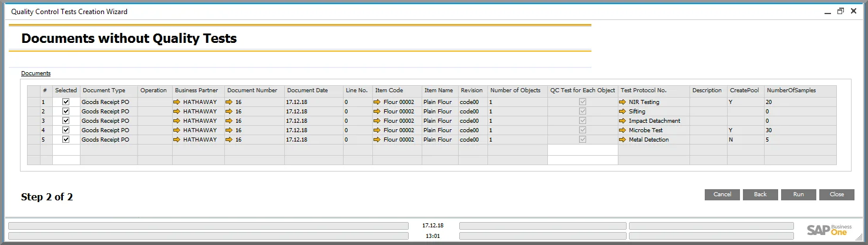Toggle QC Test for Each Object for NIR Testing

click(x=583, y=102)
